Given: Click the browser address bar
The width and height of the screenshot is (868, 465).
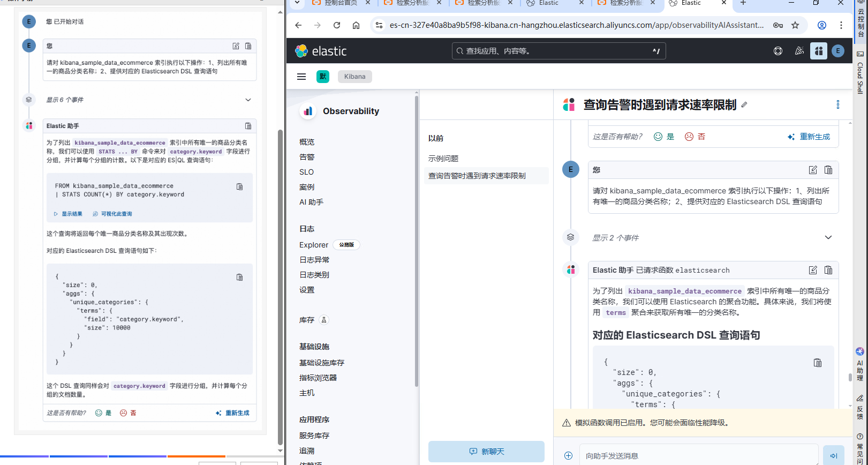Looking at the screenshot, I should pos(577,25).
